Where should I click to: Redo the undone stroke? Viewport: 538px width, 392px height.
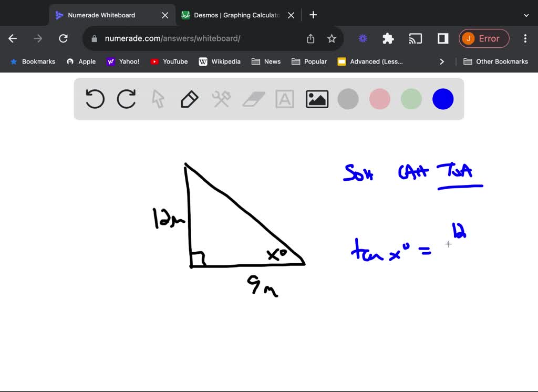pos(126,99)
